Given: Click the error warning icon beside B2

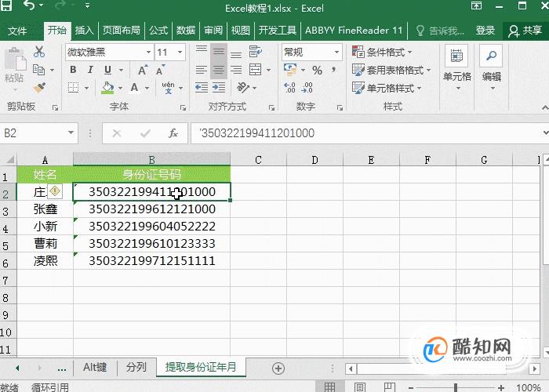Looking at the screenshot, I should (x=55, y=191).
